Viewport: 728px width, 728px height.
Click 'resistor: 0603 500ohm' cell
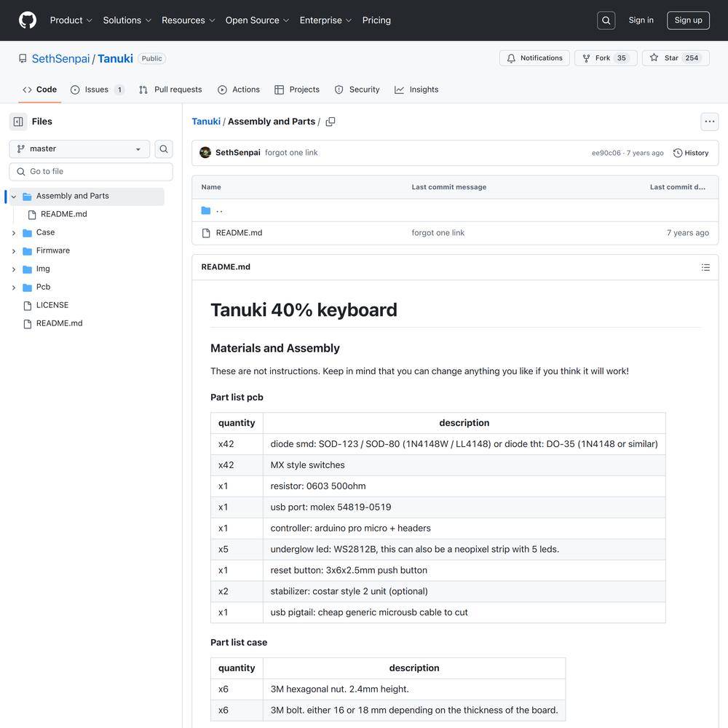[x=464, y=486]
